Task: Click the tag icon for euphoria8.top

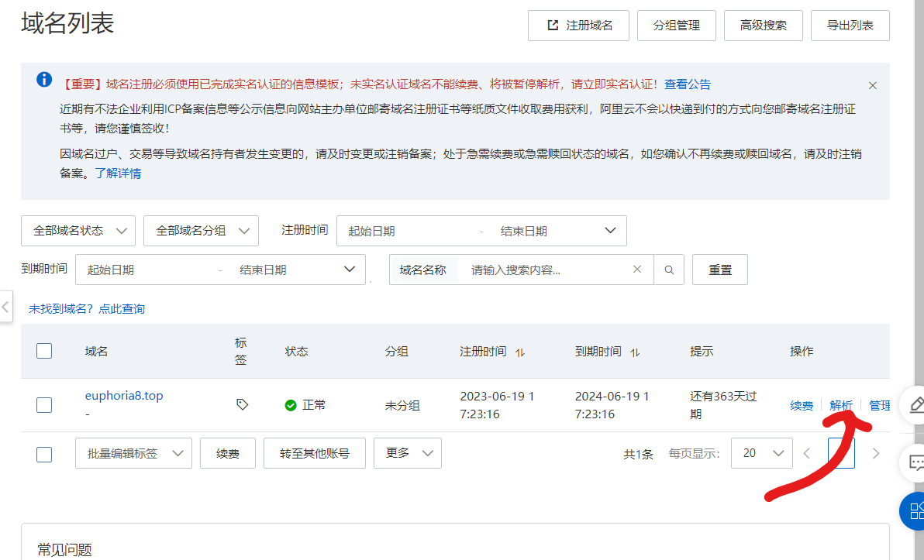Action: (x=242, y=404)
